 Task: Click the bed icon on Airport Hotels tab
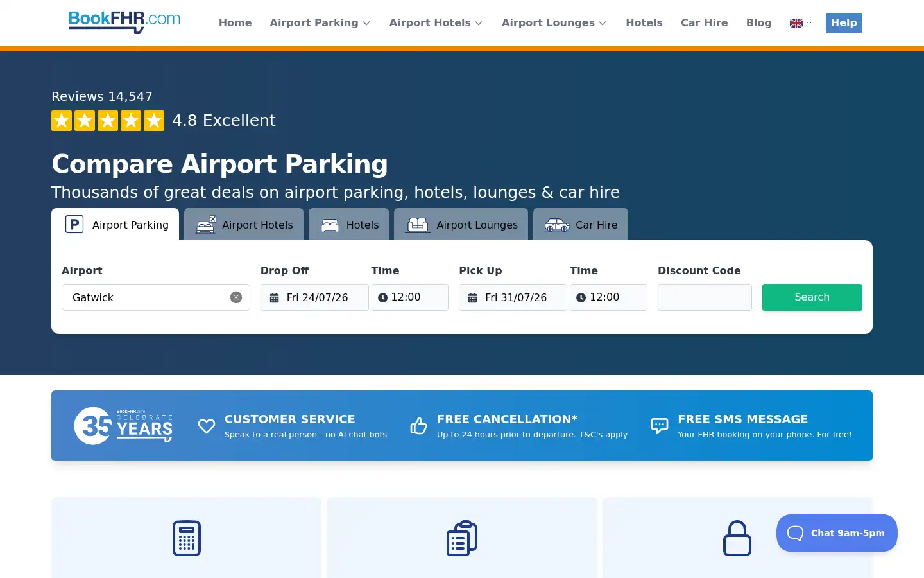[206, 225]
